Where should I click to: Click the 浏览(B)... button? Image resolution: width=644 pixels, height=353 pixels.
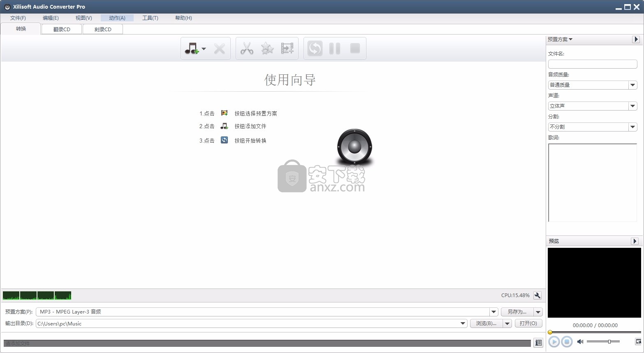[486, 323]
